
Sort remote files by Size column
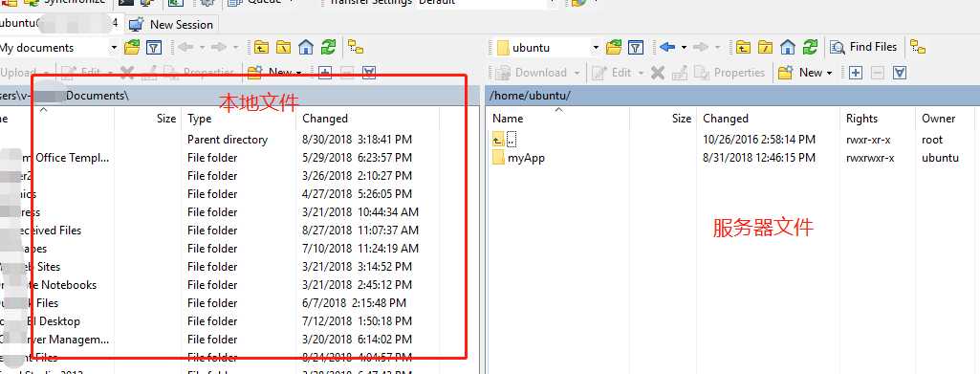pos(664,119)
